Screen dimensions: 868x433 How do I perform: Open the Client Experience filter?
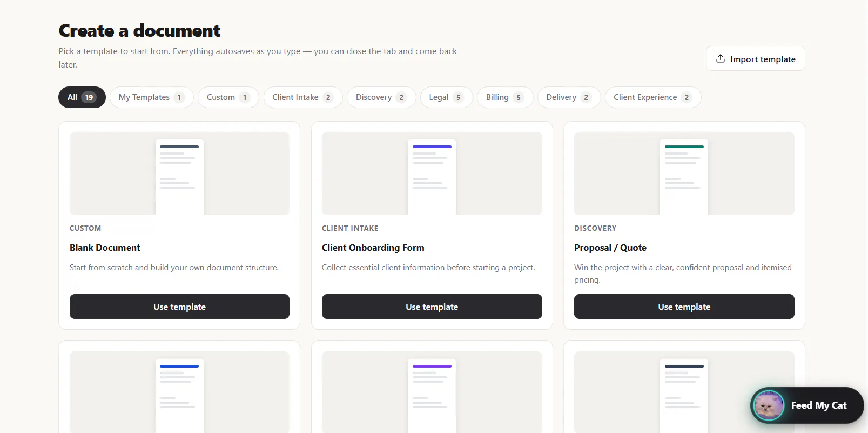(653, 97)
